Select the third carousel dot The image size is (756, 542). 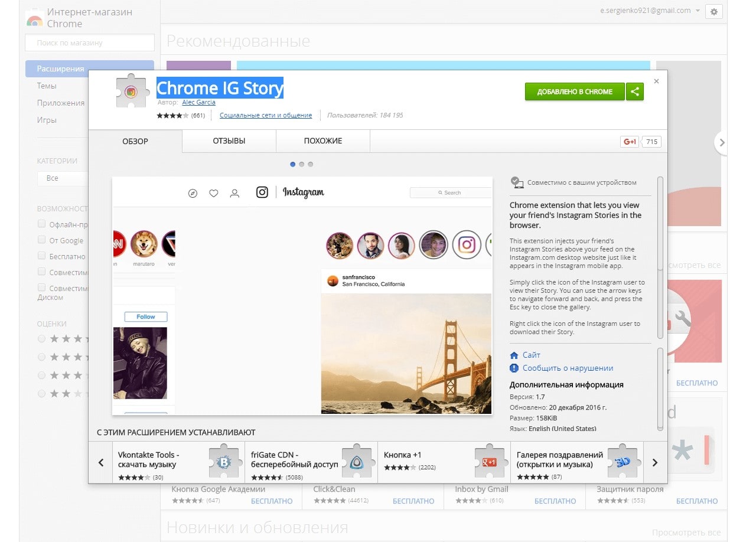[x=310, y=164]
